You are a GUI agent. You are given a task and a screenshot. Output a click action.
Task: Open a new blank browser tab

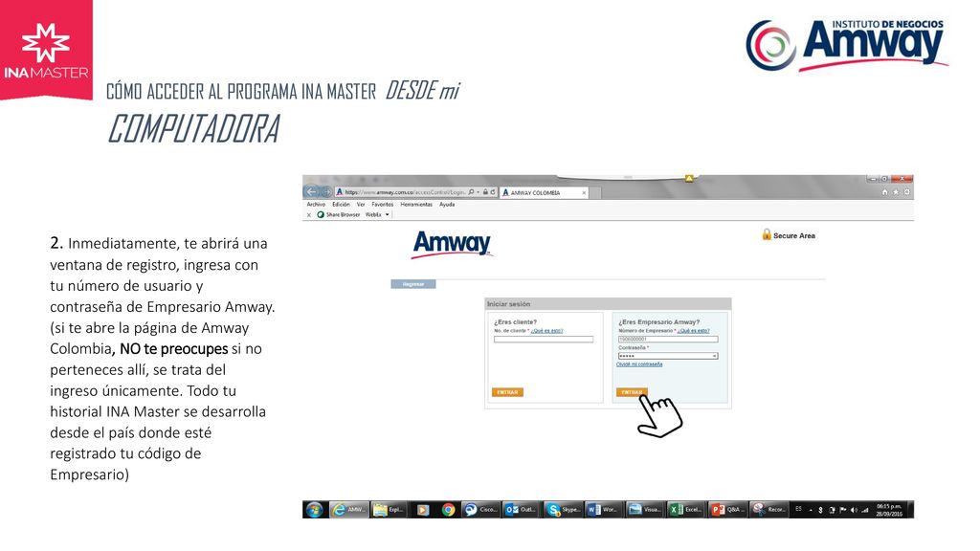pos(595,192)
